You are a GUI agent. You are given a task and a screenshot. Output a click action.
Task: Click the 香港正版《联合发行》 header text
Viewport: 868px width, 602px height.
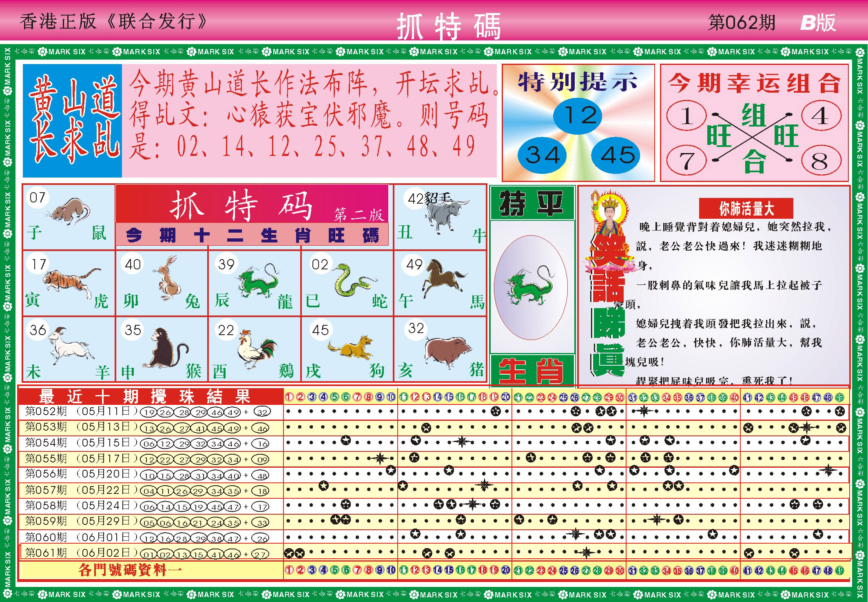tap(114, 21)
